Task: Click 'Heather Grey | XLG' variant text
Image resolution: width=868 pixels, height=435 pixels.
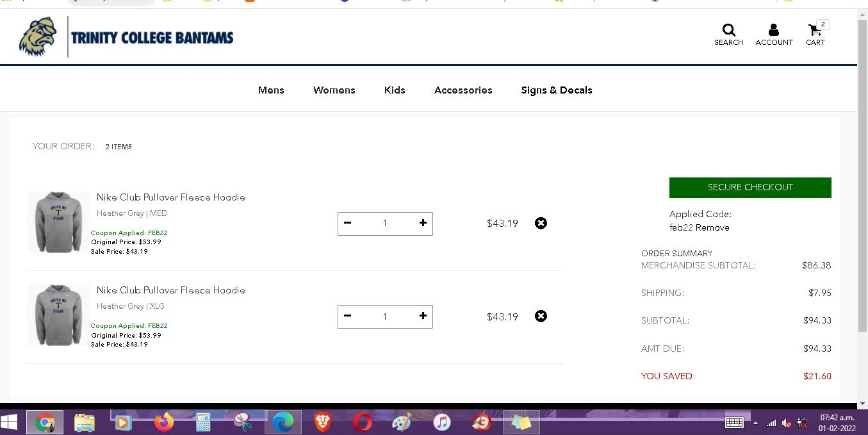Action: pos(131,306)
